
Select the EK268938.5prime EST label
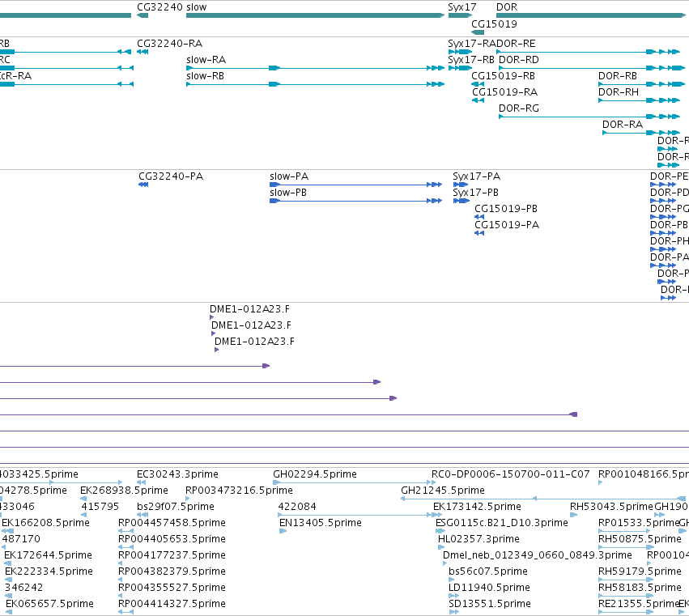tap(124, 491)
